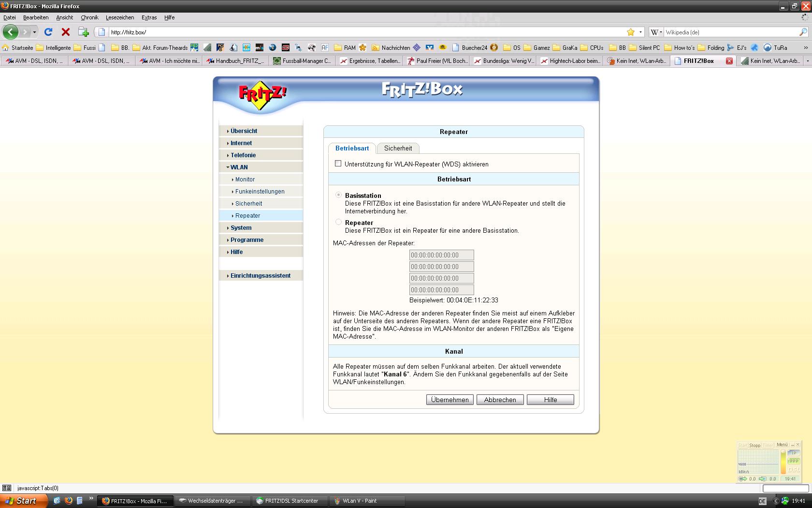Open the Funkeinstellungen link under WLAN
The image size is (812, 508).
[x=260, y=191]
